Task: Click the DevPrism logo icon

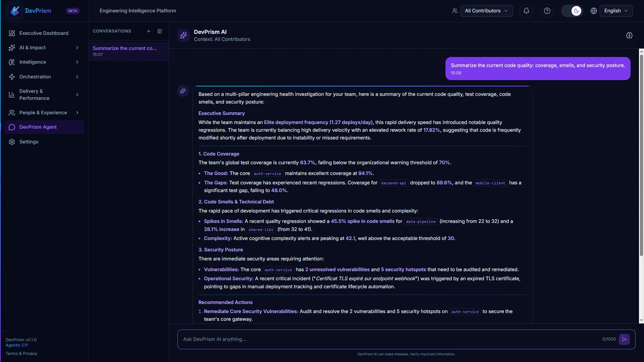Action: (x=15, y=11)
